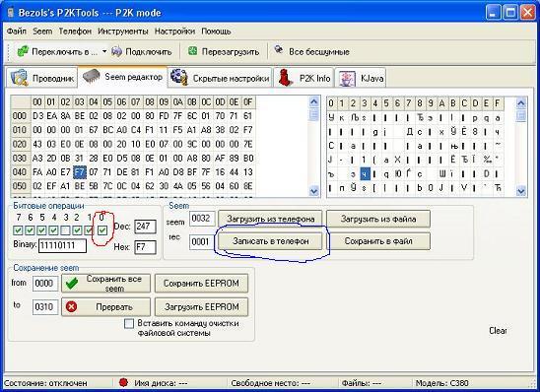Screen dimensions: 540x392
Task: Open the Инструменты menu
Action: point(123,32)
